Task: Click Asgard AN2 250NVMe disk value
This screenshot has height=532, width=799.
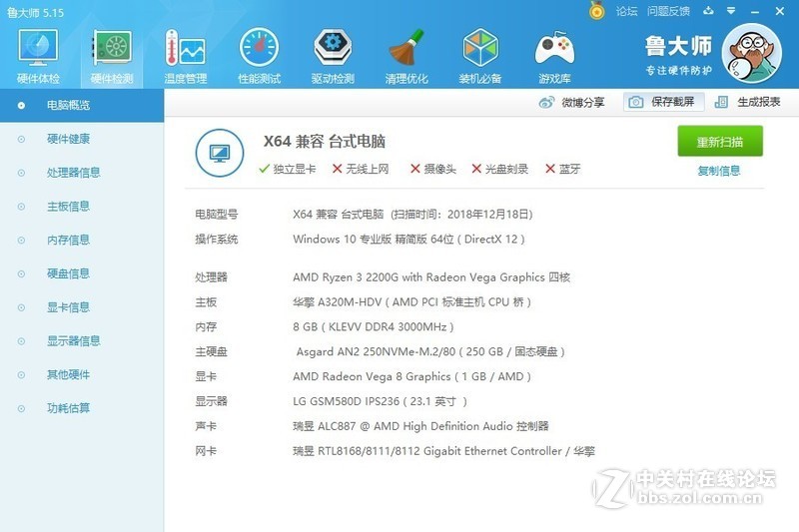Action: [x=430, y=351]
